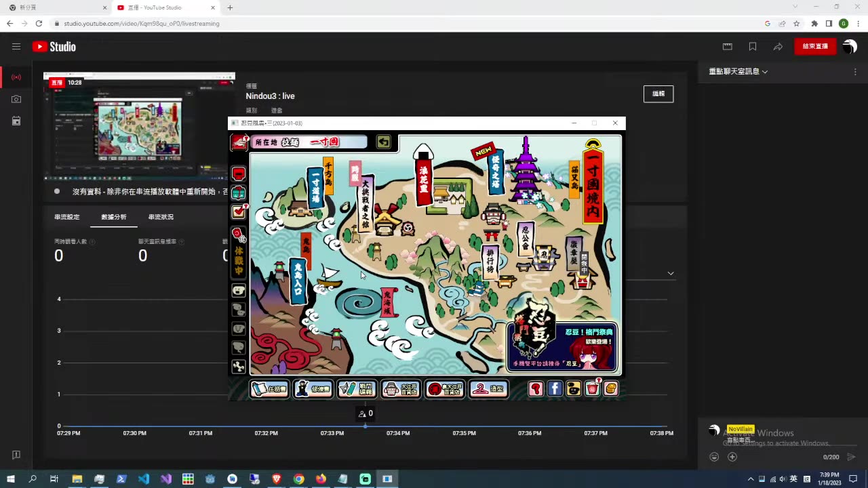Select the 直播 - YouTube Studio browser tab
This screenshot has width=868, height=488.
pos(165,7)
